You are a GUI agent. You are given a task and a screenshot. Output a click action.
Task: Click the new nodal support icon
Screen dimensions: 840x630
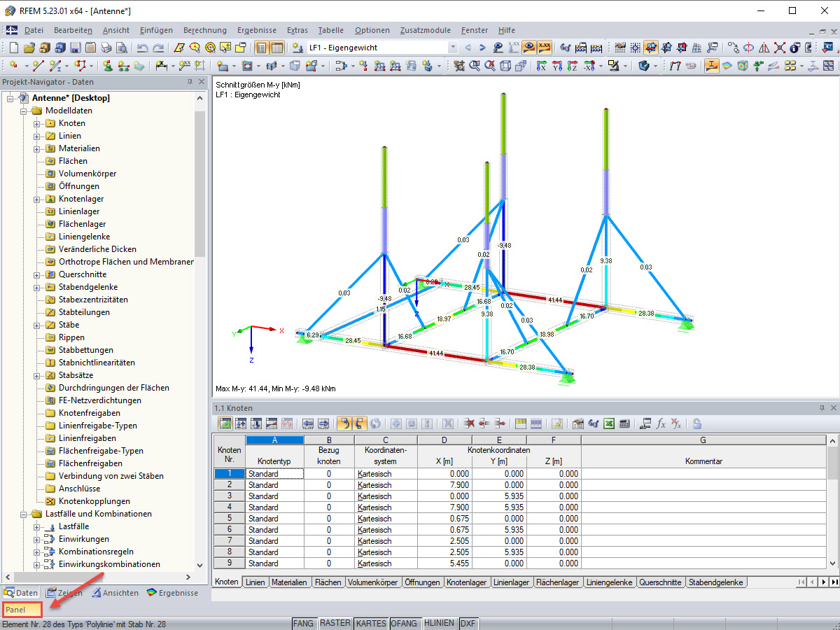(108, 66)
